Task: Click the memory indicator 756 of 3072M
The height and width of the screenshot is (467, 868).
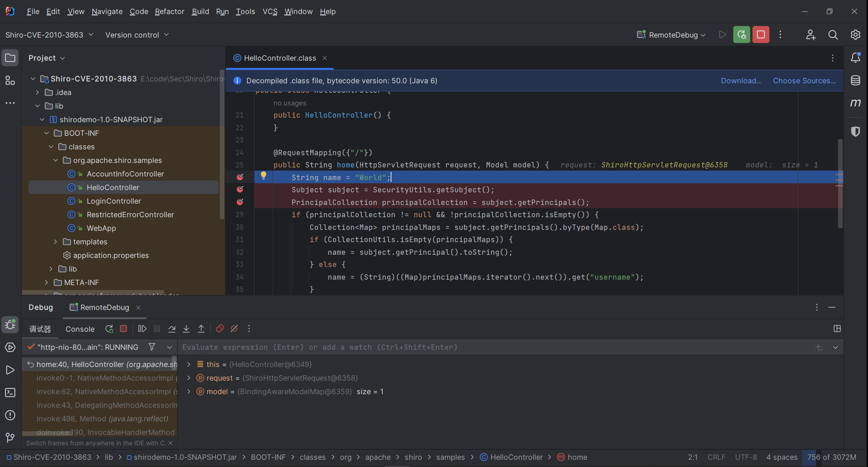Action: (x=832, y=457)
